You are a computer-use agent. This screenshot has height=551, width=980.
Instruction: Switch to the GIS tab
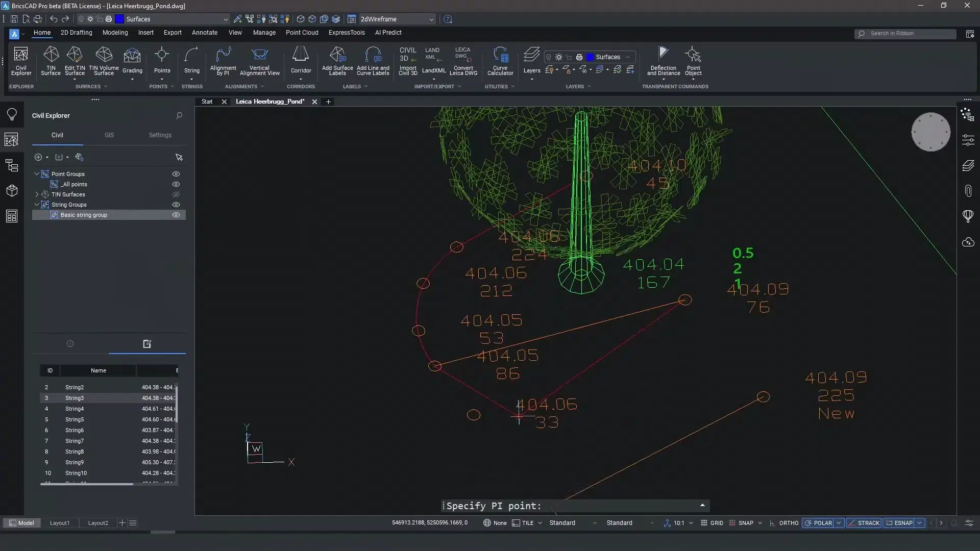[x=109, y=135]
